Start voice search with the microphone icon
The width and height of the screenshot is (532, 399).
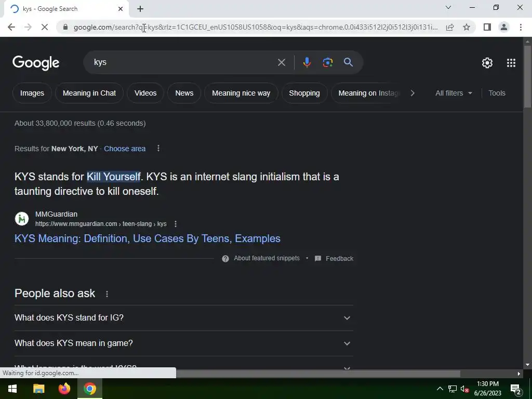pyautogui.click(x=307, y=62)
